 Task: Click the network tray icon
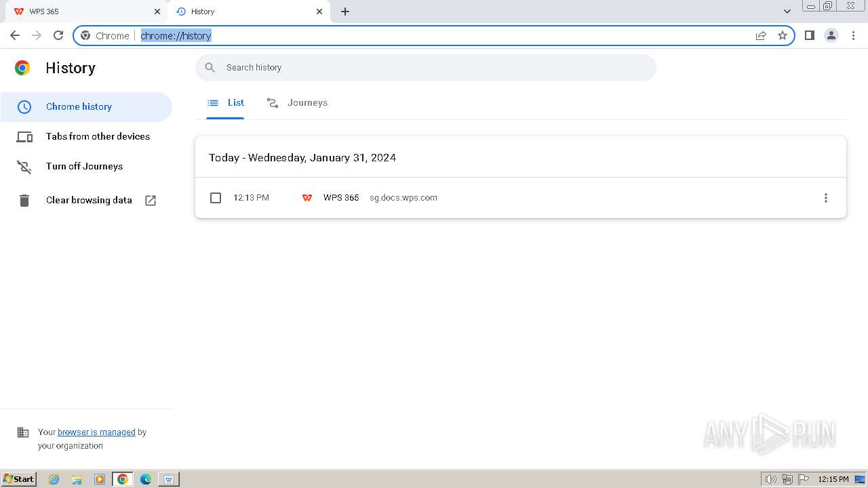(x=787, y=479)
